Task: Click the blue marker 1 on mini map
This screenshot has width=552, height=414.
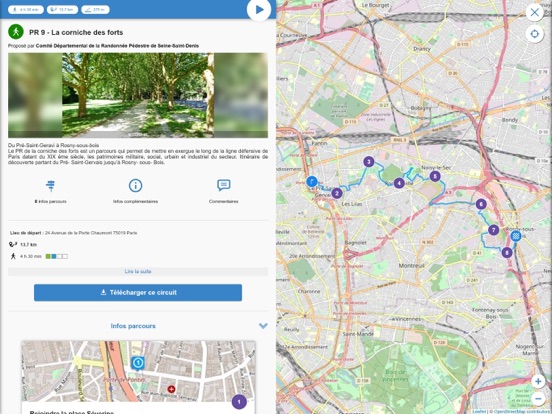Action: coord(138,363)
